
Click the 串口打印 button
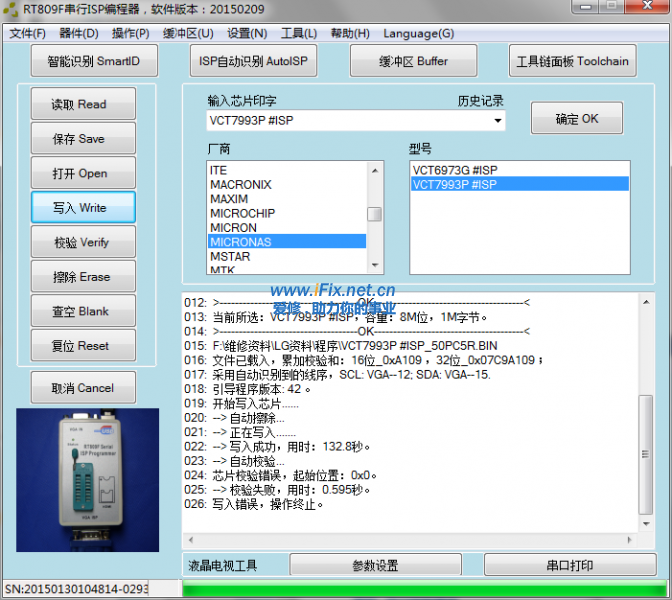point(570,565)
